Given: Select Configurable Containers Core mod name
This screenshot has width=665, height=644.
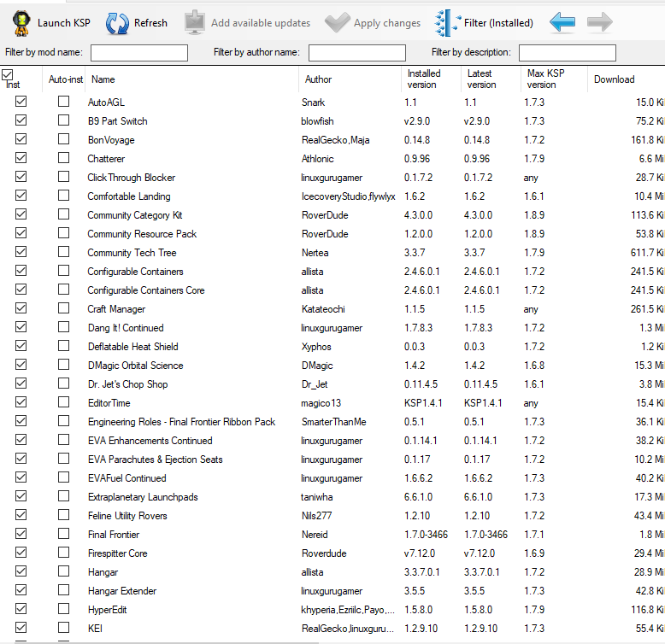Looking at the screenshot, I should coord(146,290).
